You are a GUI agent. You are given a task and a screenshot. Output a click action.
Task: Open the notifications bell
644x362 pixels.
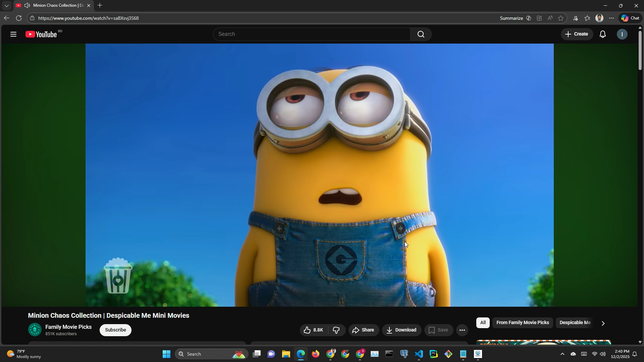(x=602, y=34)
